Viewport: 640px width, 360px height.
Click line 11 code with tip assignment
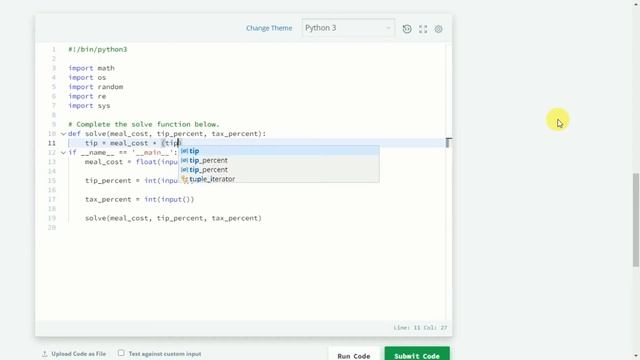(133, 143)
